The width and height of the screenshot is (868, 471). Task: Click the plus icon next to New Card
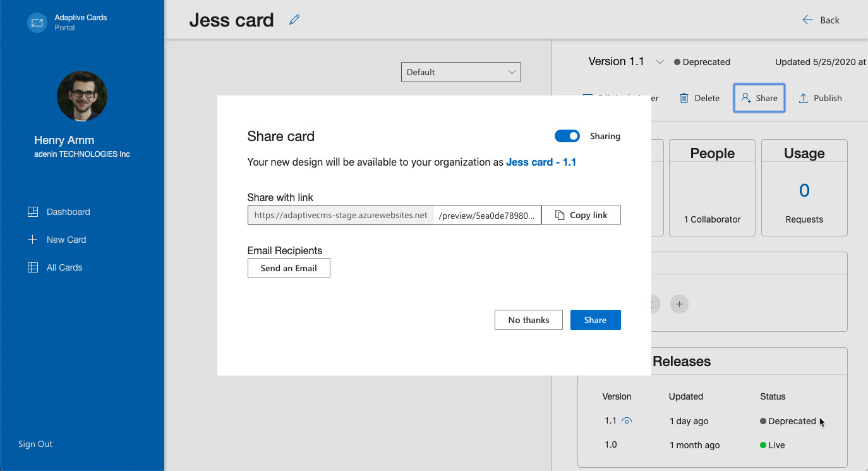[x=32, y=239]
